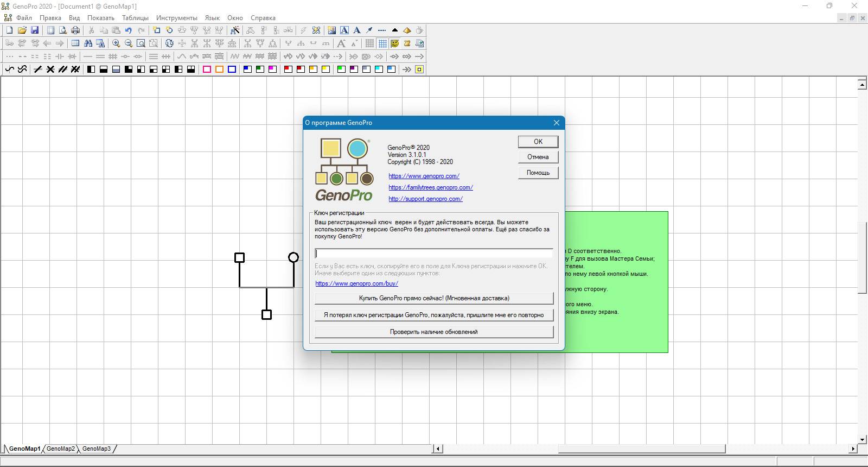Toggle the smiley face display option

tap(394, 43)
